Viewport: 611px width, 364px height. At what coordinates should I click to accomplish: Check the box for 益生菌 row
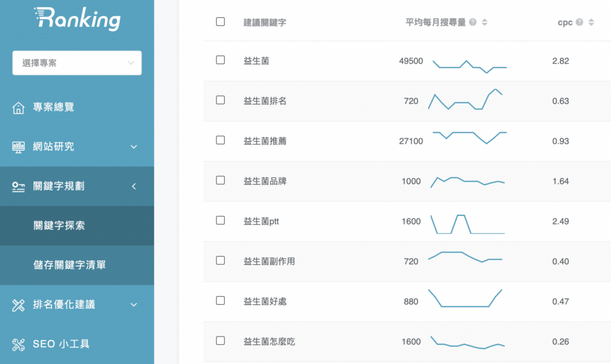pyautogui.click(x=220, y=60)
